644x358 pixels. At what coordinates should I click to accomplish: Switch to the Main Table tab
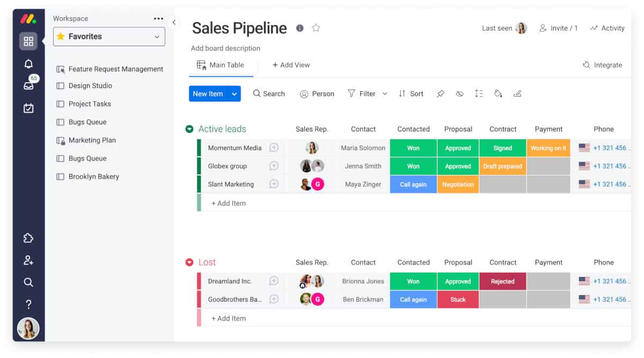pos(221,65)
